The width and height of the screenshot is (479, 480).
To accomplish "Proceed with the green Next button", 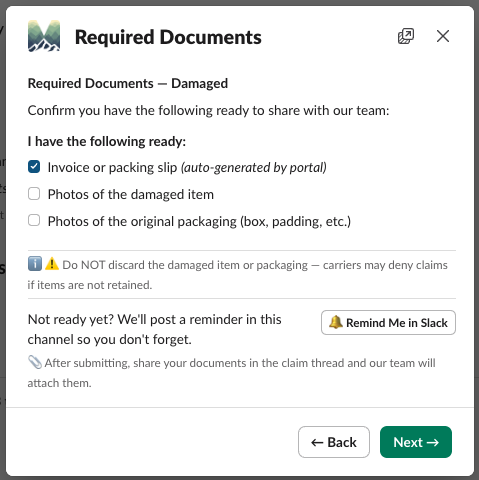I will tap(416, 442).
